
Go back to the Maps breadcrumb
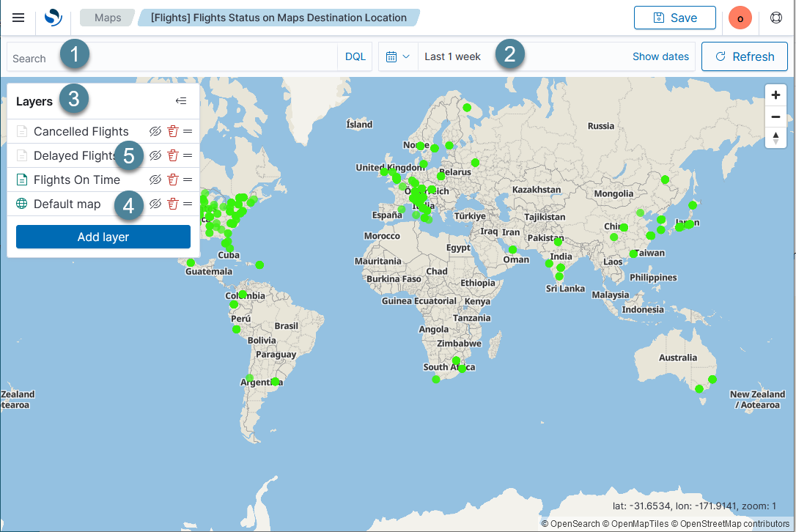click(106, 18)
